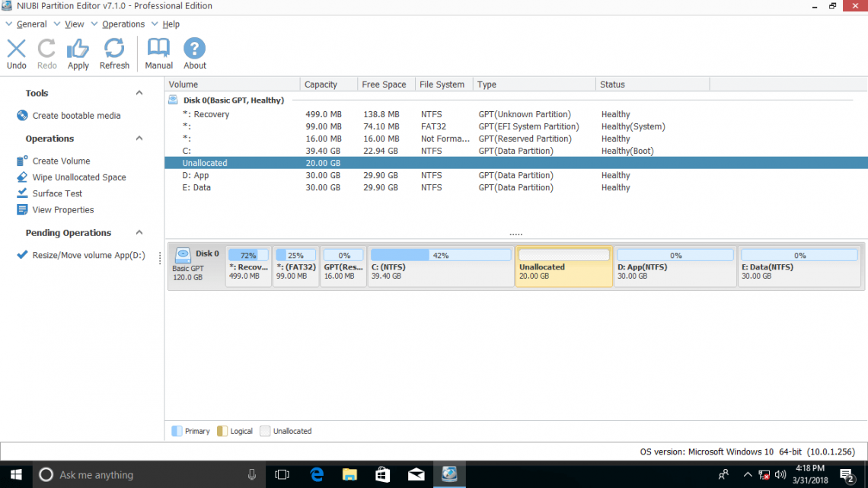Click the Unallocated block in the disk map

pyautogui.click(x=563, y=266)
